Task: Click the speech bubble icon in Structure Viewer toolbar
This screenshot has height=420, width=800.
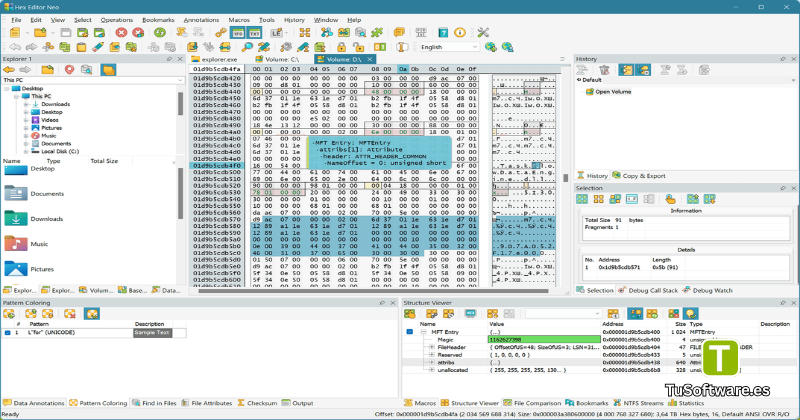Action: click(x=691, y=313)
